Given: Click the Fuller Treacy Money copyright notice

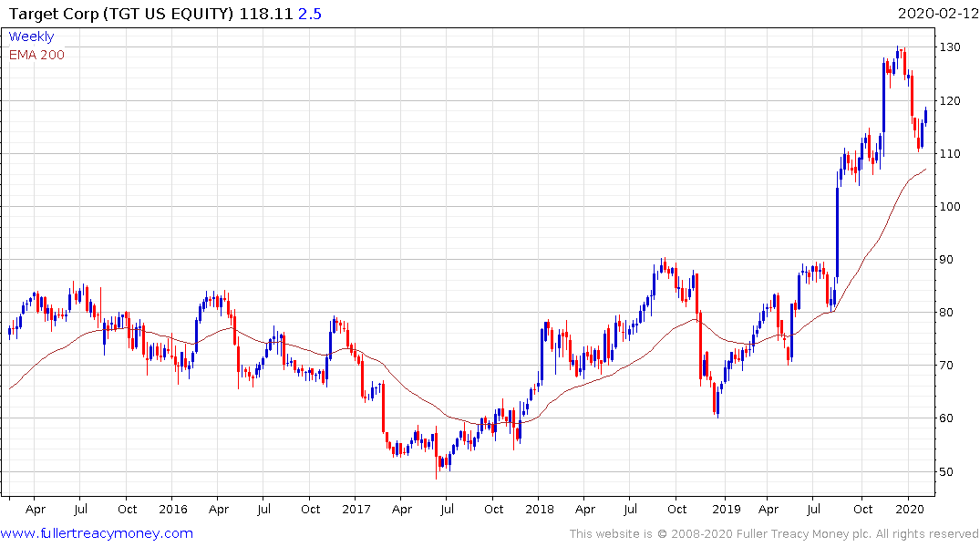Looking at the screenshot, I should pyautogui.click(x=774, y=534).
